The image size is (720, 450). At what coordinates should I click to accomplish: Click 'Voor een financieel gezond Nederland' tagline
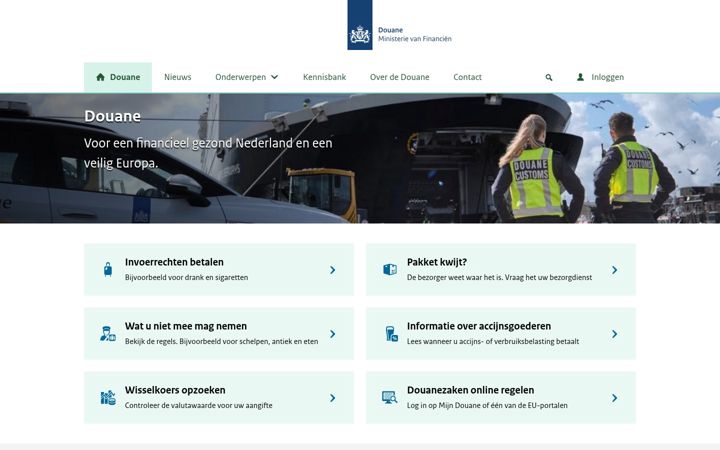pos(208,153)
